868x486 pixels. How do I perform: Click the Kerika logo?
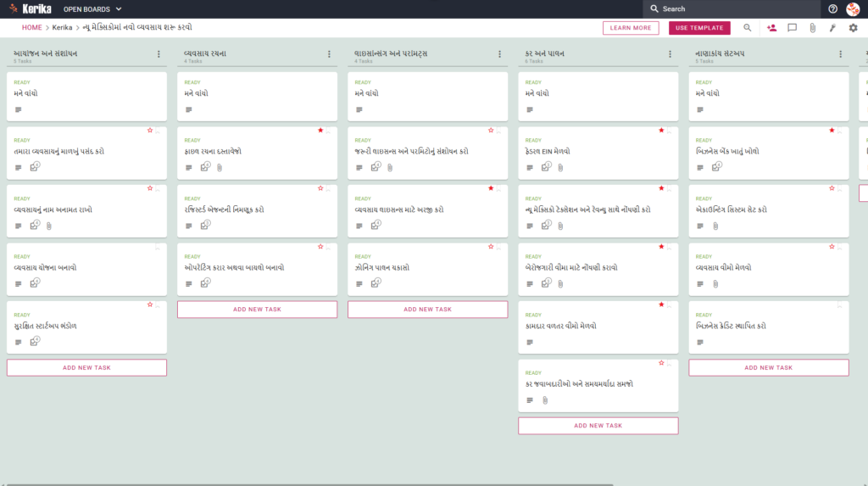(31, 8)
